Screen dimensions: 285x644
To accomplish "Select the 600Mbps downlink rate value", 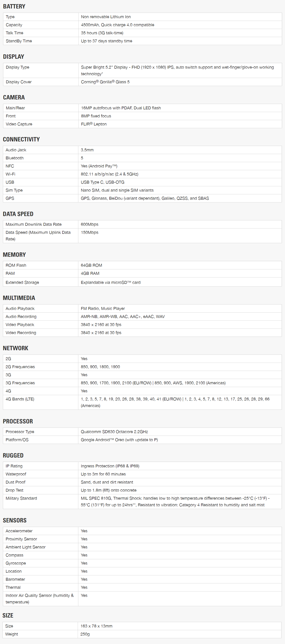I will click(89, 224).
